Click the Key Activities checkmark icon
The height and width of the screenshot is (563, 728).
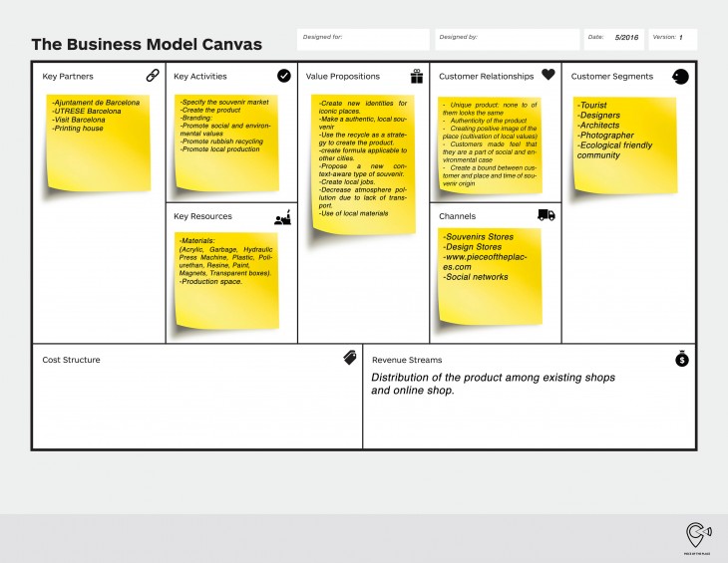(284, 75)
